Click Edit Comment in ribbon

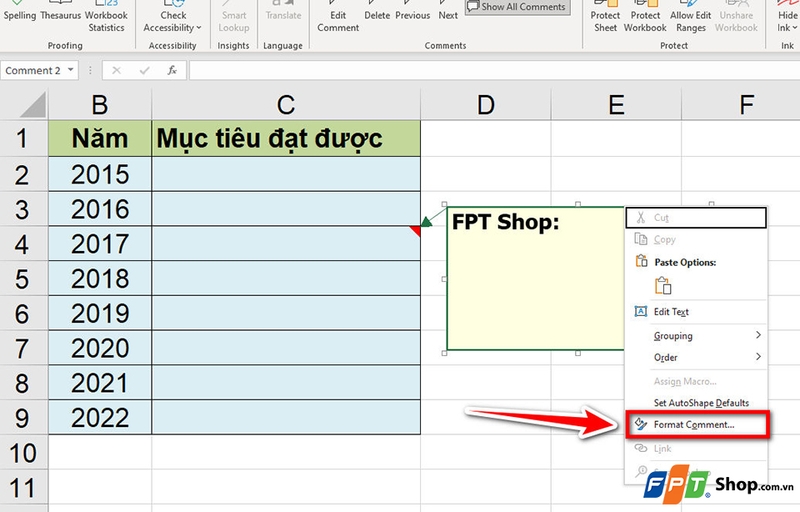[338, 18]
